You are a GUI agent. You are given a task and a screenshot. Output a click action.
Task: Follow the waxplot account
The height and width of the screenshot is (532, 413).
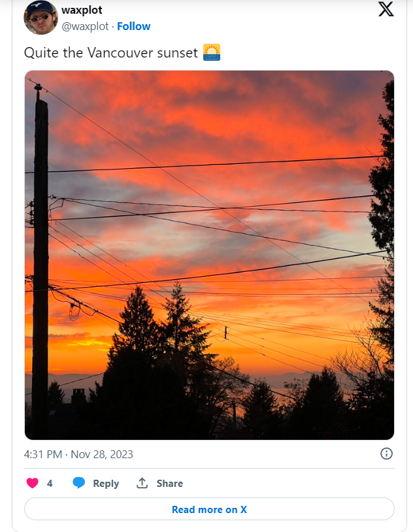[x=134, y=26]
